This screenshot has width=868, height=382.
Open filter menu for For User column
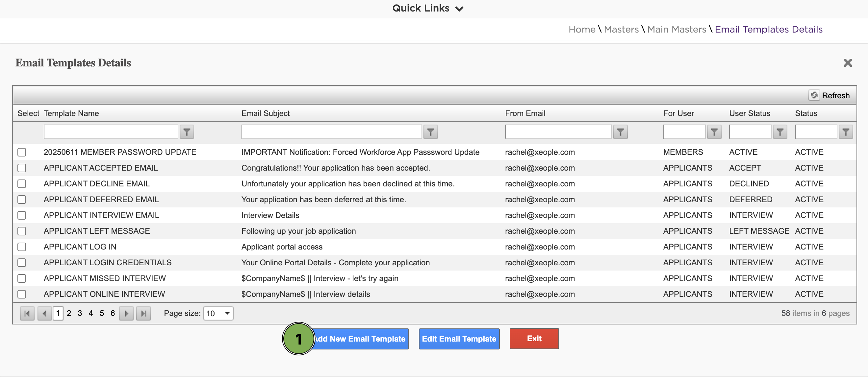(x=714, y=132)
